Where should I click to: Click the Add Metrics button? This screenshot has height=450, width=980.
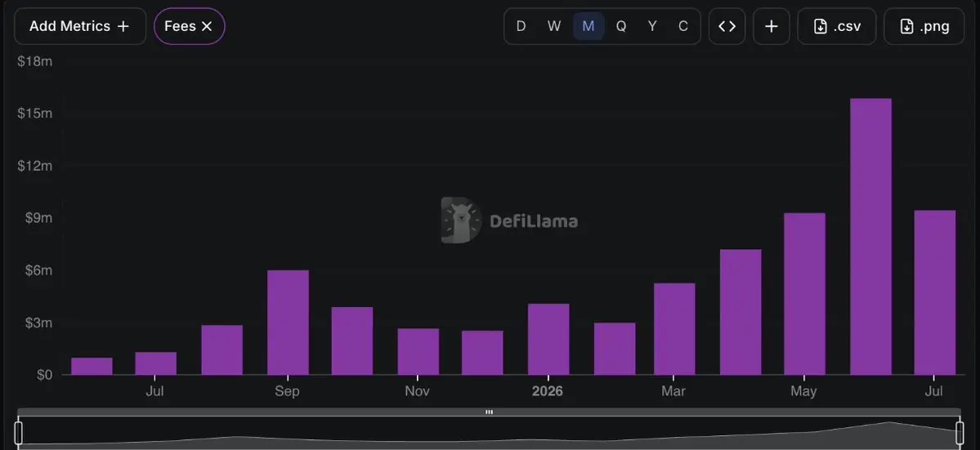click(80, 26)
